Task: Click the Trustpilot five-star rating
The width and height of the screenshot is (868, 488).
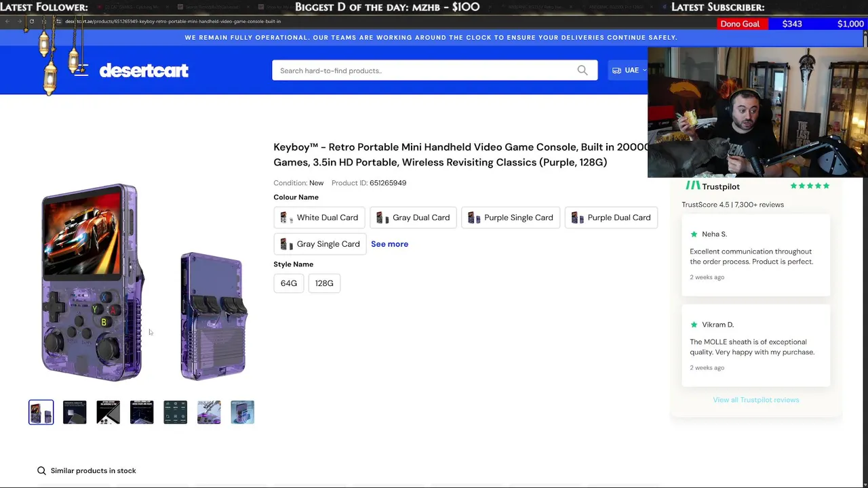Action: pos(810,186)
